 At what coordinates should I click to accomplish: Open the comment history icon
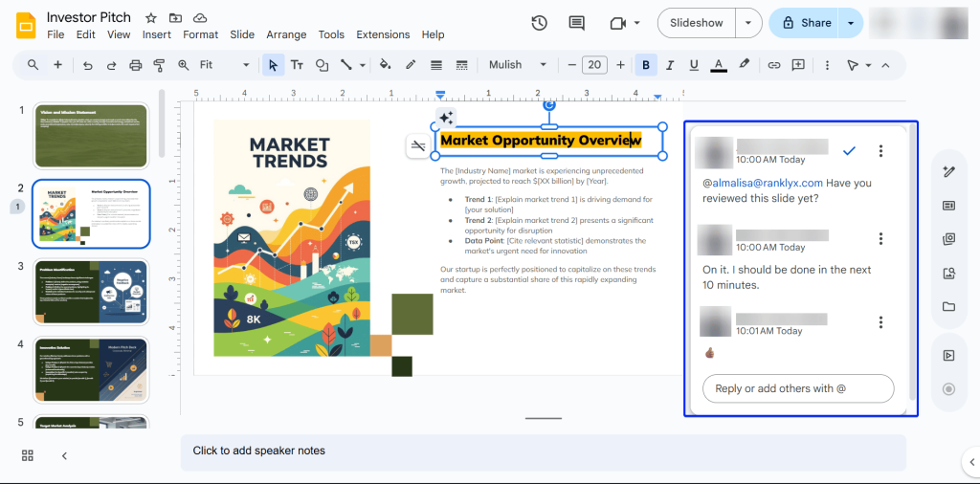click(x=576, y=23)
